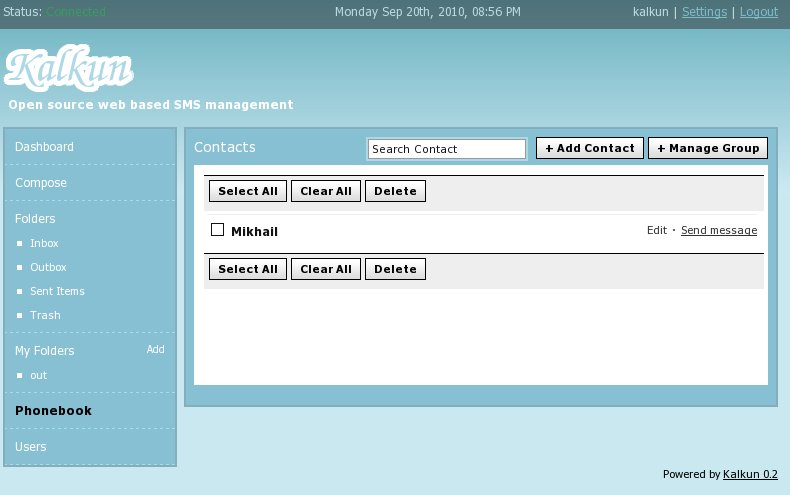Click the Folders heading in sidebar

tap(35, 218)
